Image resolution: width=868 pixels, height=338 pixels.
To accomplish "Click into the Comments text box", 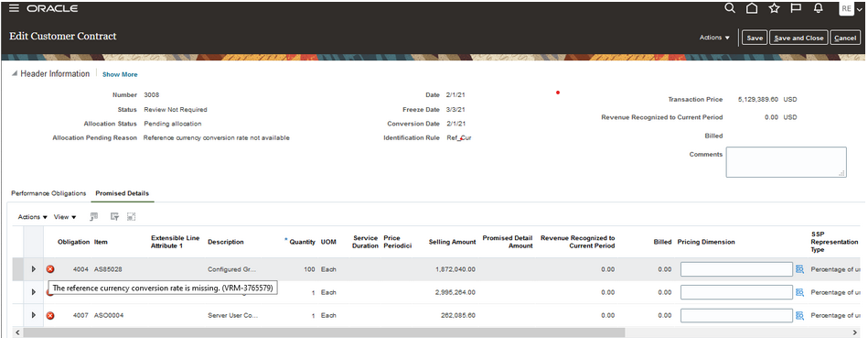I will pos(786,162).
